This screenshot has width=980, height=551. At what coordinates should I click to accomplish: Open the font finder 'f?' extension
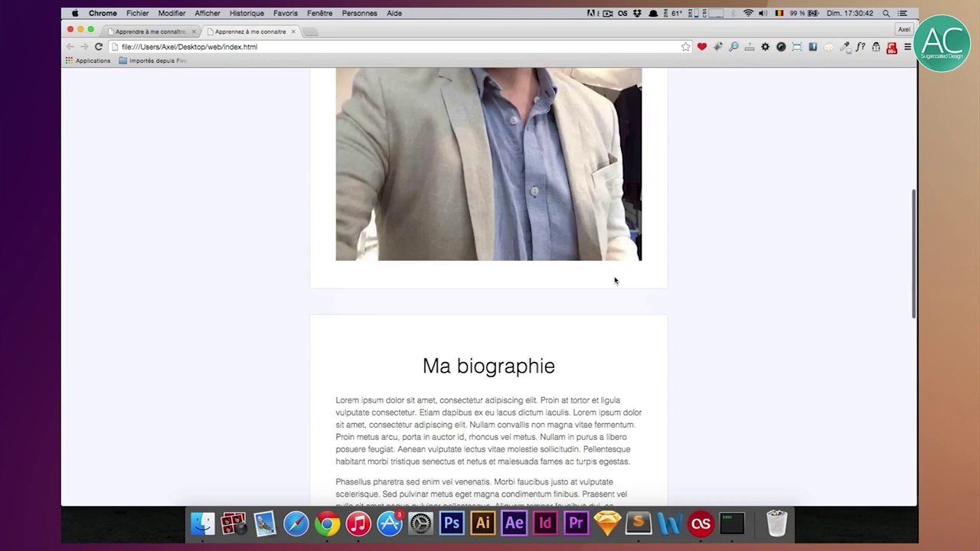861,47
